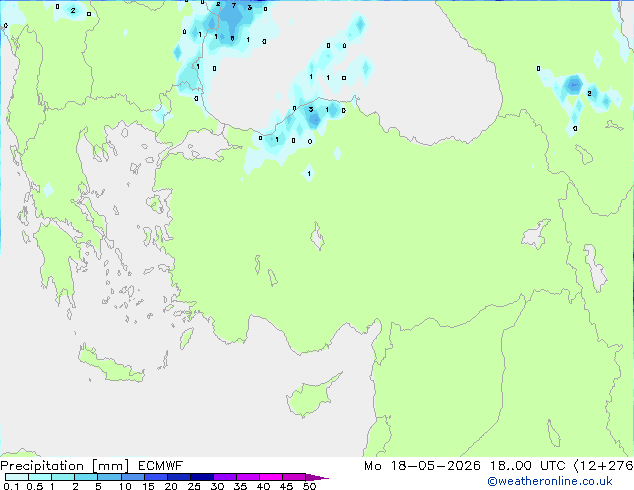Pick the 5–10 mm legend swatch
634x490 pixels.
click(109, 477)
